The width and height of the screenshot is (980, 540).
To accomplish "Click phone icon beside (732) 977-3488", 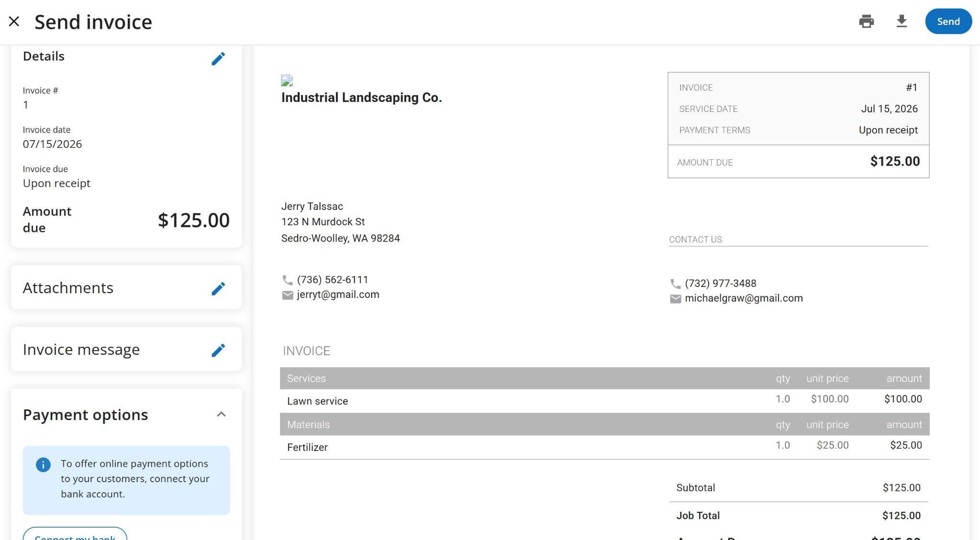I will [x=675, y=284].
